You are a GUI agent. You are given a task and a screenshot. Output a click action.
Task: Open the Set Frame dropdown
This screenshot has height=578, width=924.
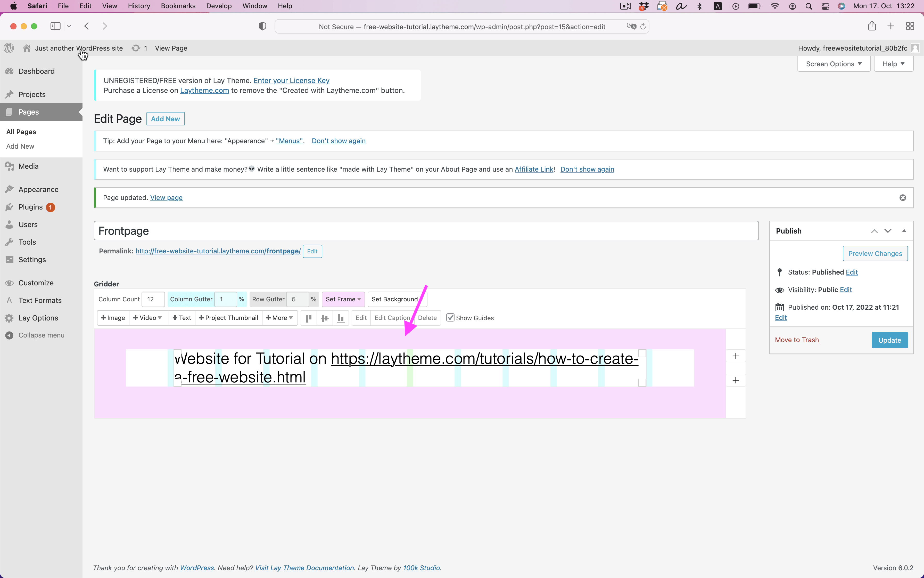[343, 299]
